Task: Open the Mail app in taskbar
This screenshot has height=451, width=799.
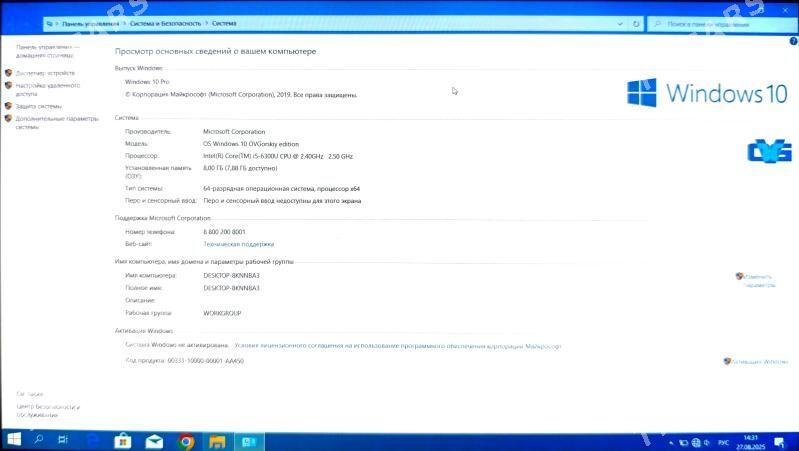Action: [154, 441]
